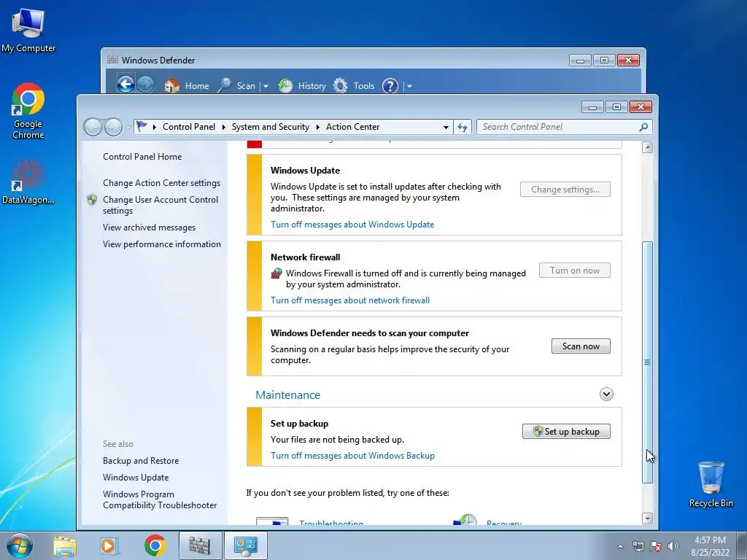
Task: Click Turn off messages about Windows Backup
Action: [x=352, y=455]
